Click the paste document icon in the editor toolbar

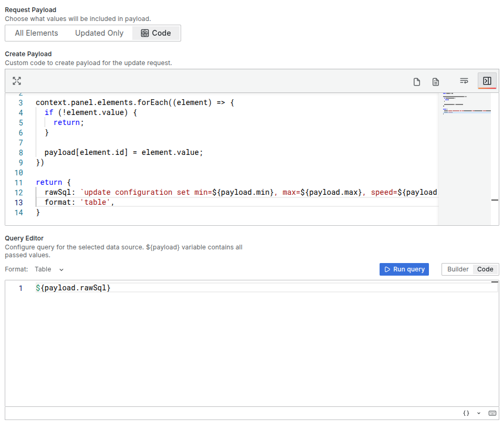point(435,82)
